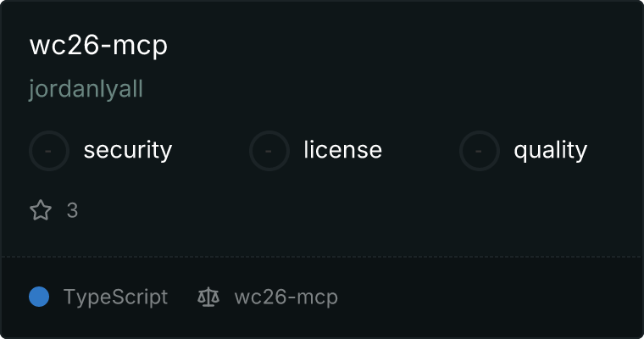This screenshot has width=644, height=339.
Task: Open the jordanlyall author link
Action: pyautogui.click(x=86, y=89)
